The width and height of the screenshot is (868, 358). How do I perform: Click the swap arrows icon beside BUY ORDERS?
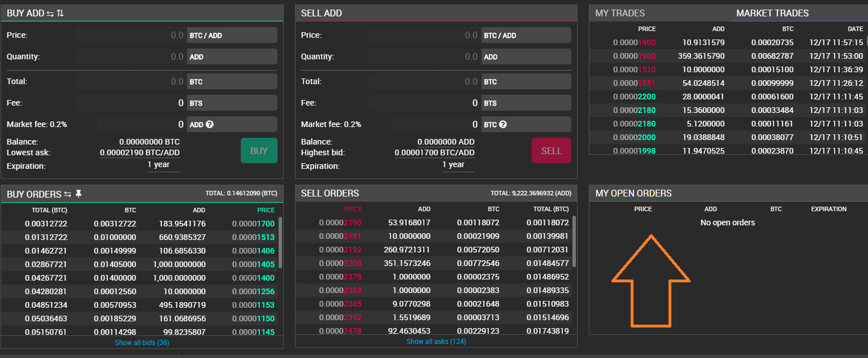point(67,194)
